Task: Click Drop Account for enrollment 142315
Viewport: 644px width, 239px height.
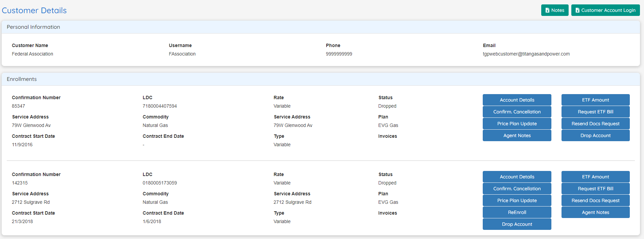Action: tap(517, 224)
